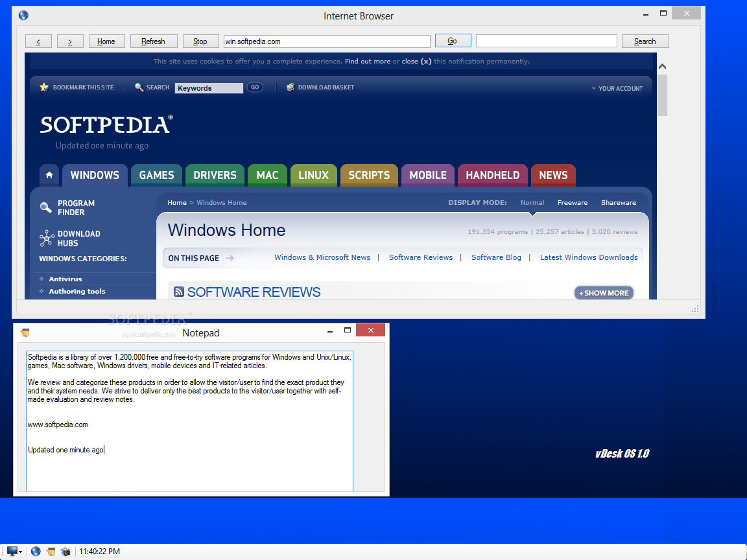Click the Go button next to address bar
The height and width of the screenshot is (560, 747).
[x=453, y=41]
